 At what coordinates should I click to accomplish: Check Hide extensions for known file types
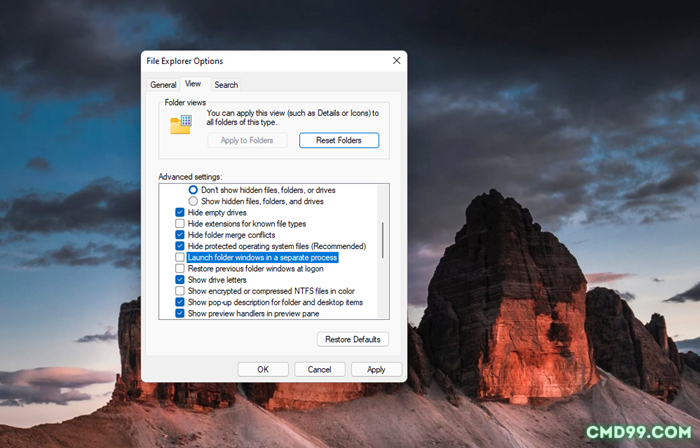pyautogui.click(x=179, y=224)
